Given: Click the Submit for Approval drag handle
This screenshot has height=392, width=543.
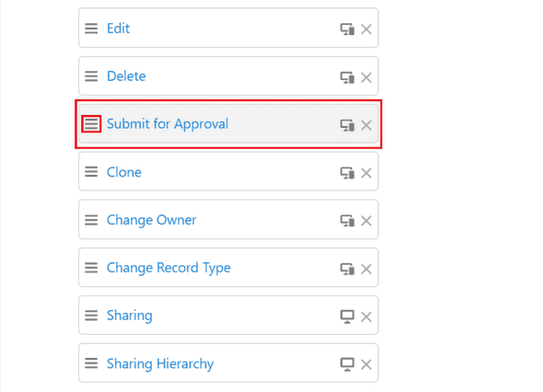Looking at the screenshot, I should click(x=91, y=124).
